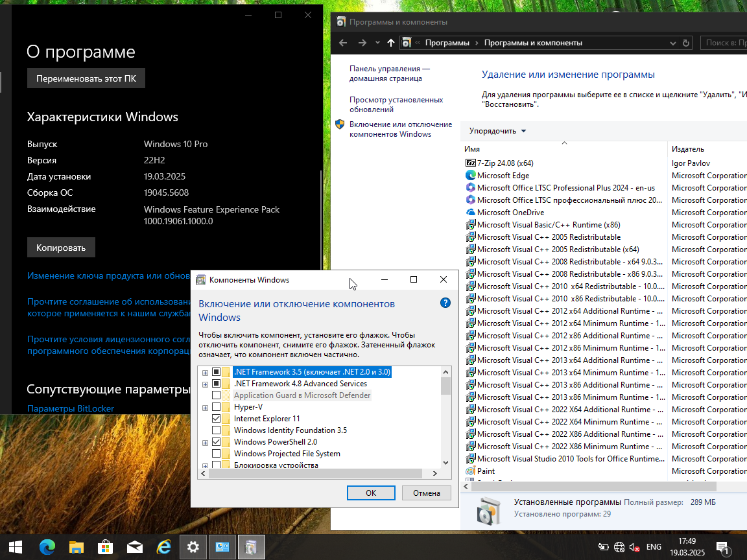Open the Упорядочить dropdown menu
Screen dimensions: 747x560
tap(497, 131)
